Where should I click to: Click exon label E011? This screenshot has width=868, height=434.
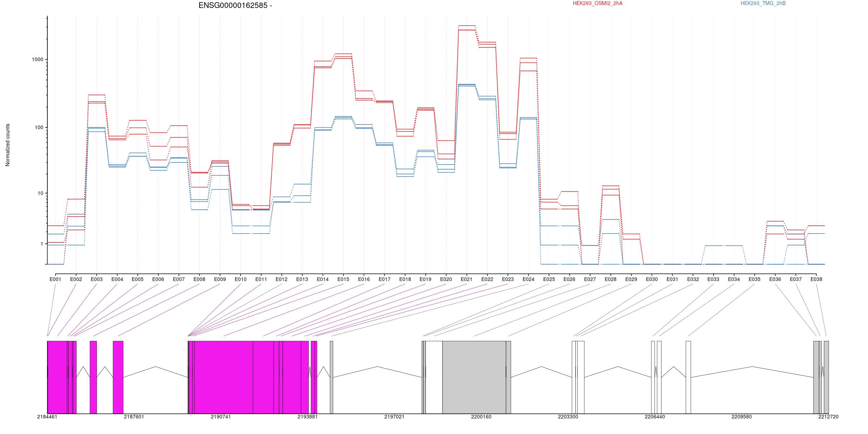click(x=261, y=279)
